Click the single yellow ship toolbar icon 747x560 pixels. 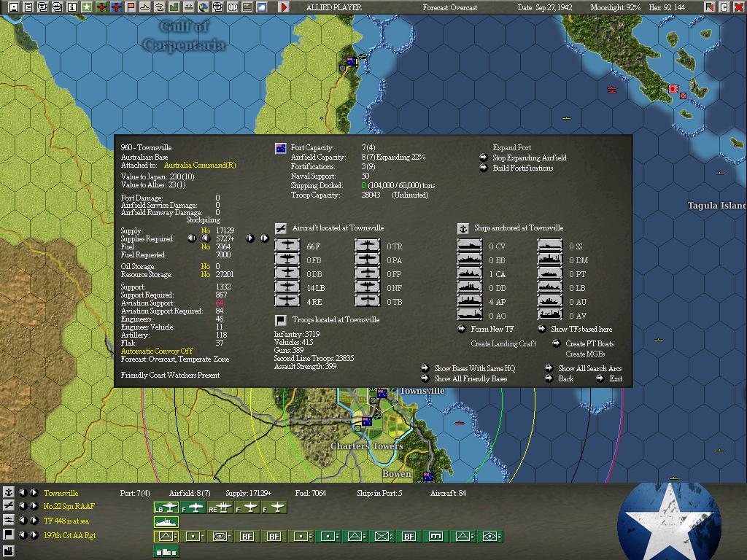(x=145, y=7)
